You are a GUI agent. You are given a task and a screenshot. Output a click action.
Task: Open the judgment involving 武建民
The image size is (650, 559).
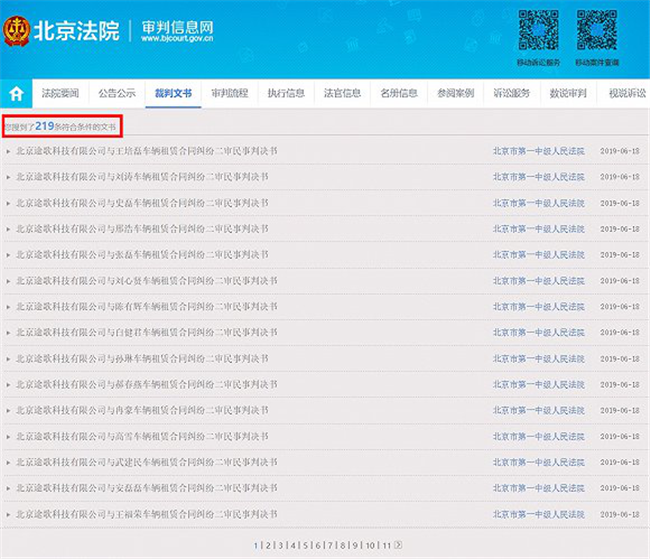[147, 462]
